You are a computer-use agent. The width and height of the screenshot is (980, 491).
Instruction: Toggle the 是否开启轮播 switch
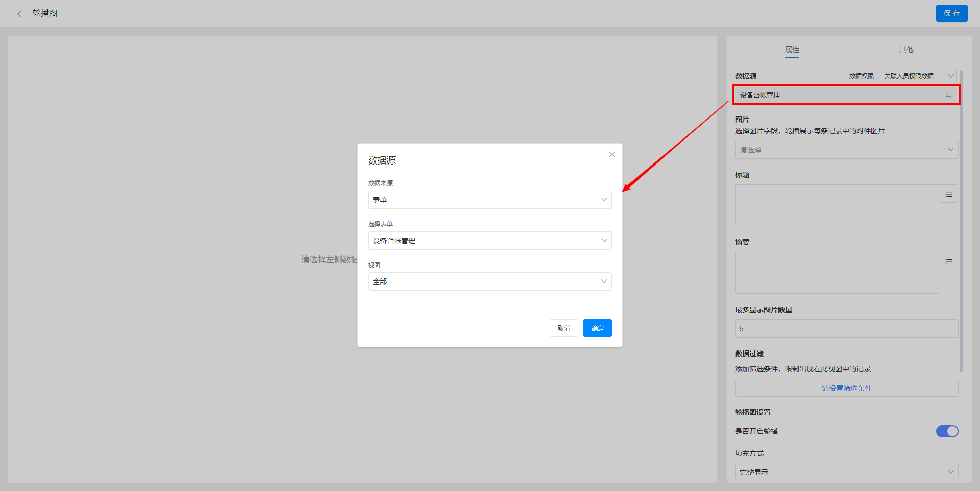[x=946, y=431]
